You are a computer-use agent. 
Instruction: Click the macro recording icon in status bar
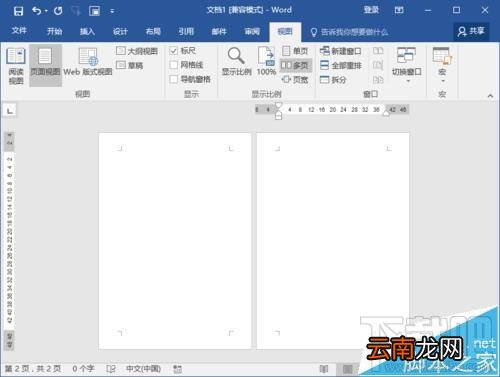tap(178, 369)
